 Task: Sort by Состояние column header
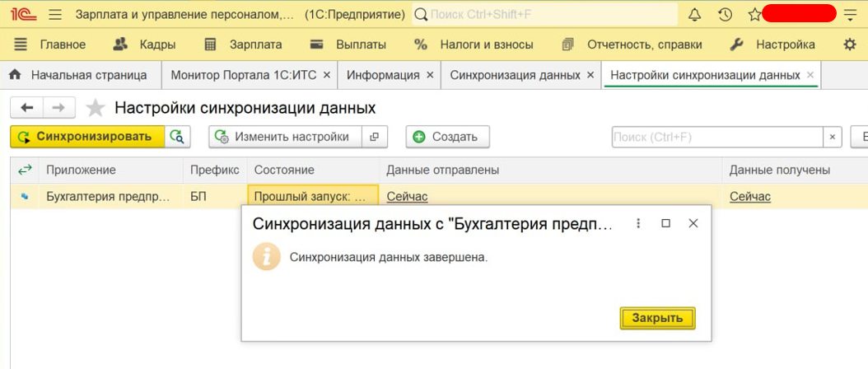313,170
